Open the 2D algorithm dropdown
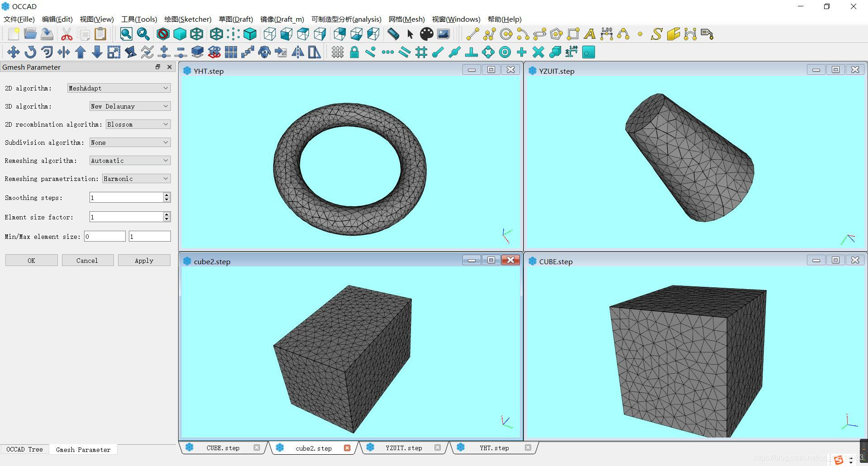This screenshot has height=466, width=868. (119, 88)
